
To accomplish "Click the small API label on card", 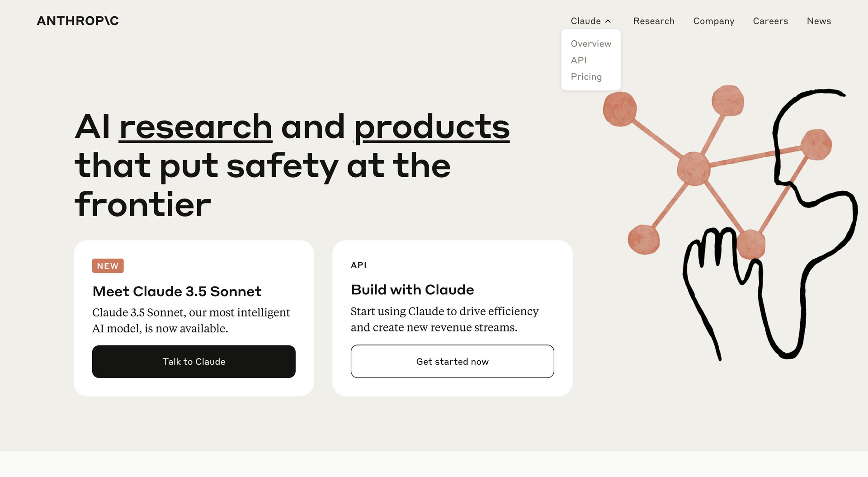I will [359, 265].
